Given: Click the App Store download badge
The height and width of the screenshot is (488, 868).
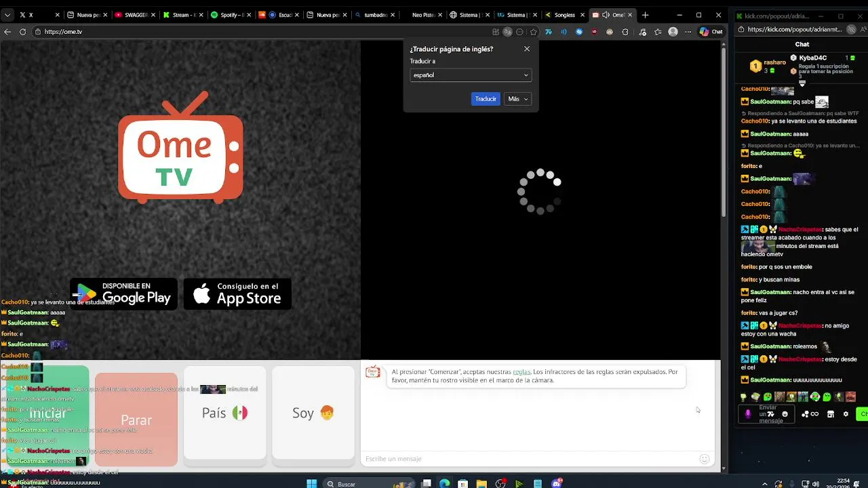Looking at the screenshot, I should [237, 294].
